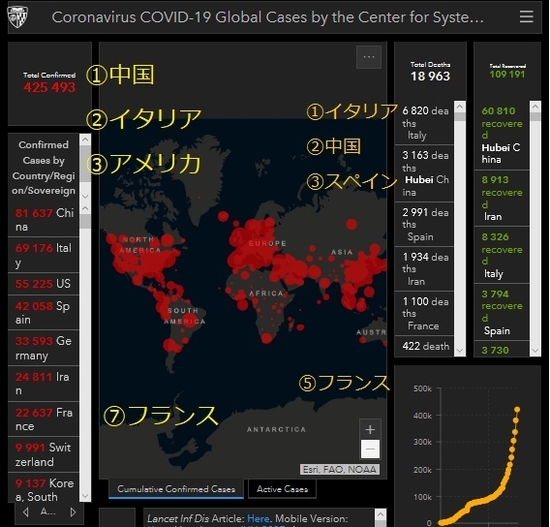Select US row with 55 225 cases
Image resolution: width=550 pixels, height=527 pixels.
pyautogui.click(x=43, y=284)
